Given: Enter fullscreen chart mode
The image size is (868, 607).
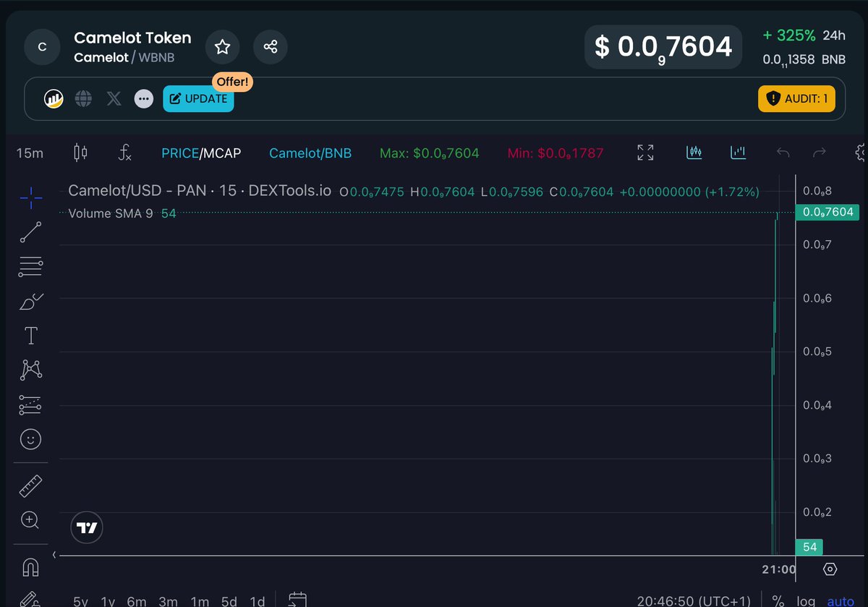Looking at the screenshot, I should (645, 153).
